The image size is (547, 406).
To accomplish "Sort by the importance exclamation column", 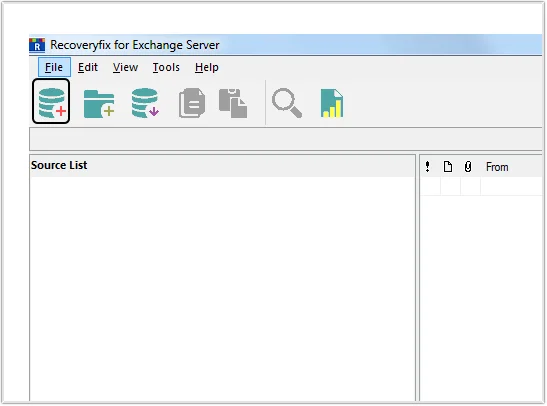I will click(428, 167).
